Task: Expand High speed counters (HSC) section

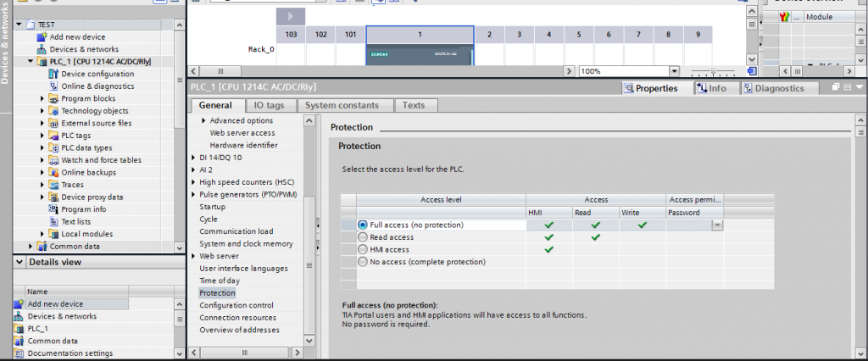Action: click(193, 182)
